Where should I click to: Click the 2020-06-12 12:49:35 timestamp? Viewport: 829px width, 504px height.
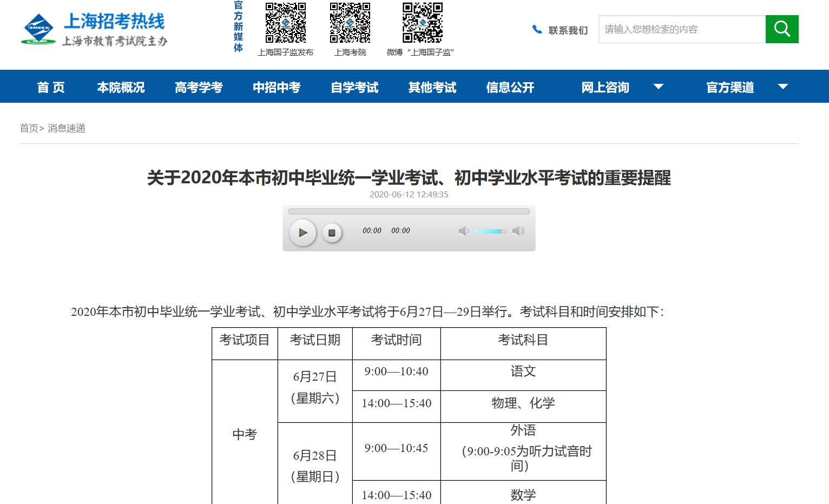pyautogui.click(x=409, y=195)
